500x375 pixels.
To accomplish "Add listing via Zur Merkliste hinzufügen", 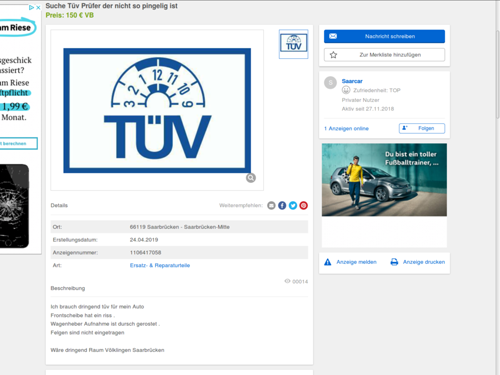I will tap(384, 55).
